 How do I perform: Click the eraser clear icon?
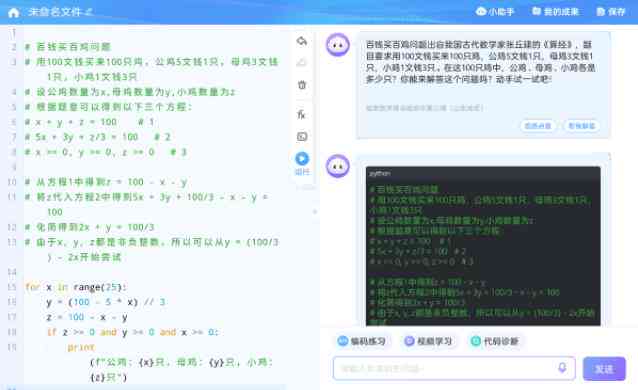302,62
